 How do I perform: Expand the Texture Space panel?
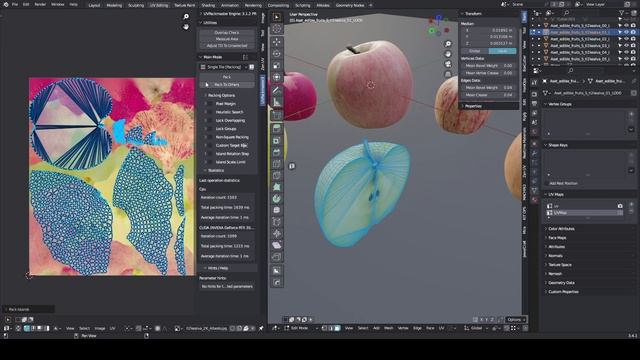(x=560, y=265)
